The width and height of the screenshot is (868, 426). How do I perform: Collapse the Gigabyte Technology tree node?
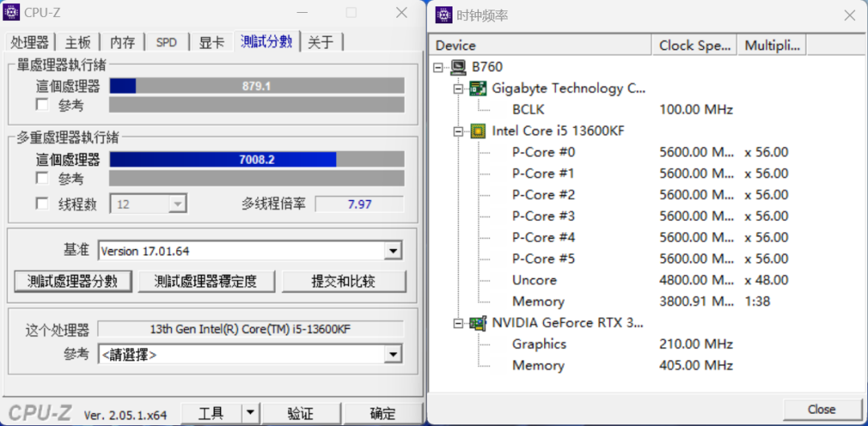click(x=458, y=88)
